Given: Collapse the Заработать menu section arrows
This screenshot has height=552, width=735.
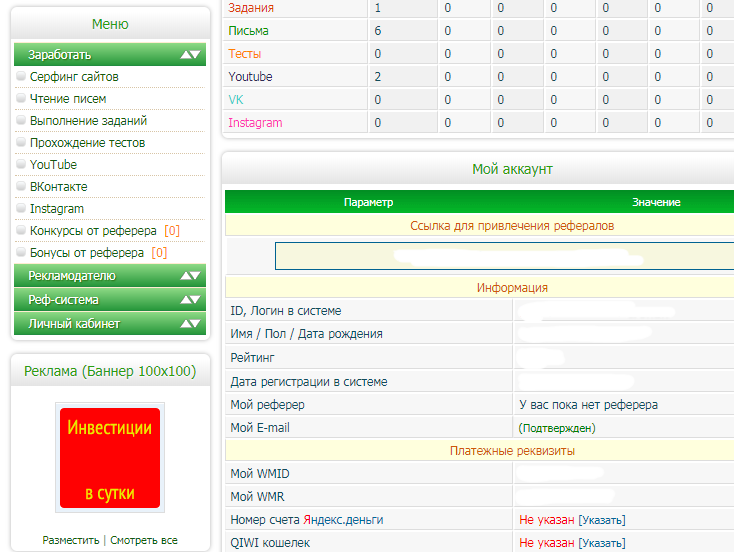Looking at the screenshot, I should (190, 55).
